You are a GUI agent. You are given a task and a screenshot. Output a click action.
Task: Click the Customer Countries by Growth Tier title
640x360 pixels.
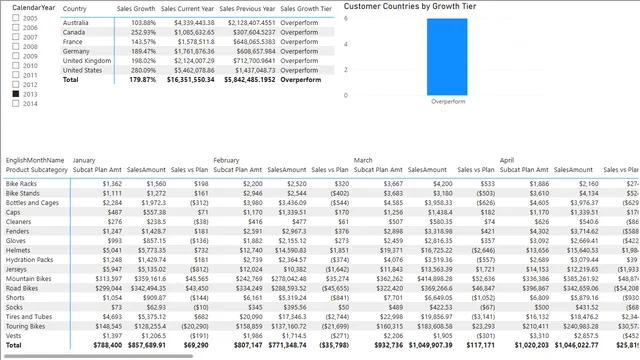(x=410, y=6)
